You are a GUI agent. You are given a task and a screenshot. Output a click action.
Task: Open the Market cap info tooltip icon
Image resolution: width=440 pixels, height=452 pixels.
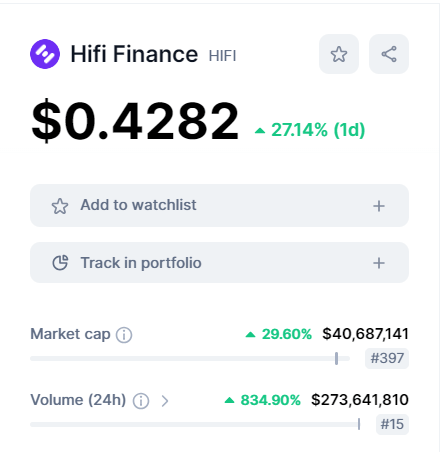pos(124,335)
